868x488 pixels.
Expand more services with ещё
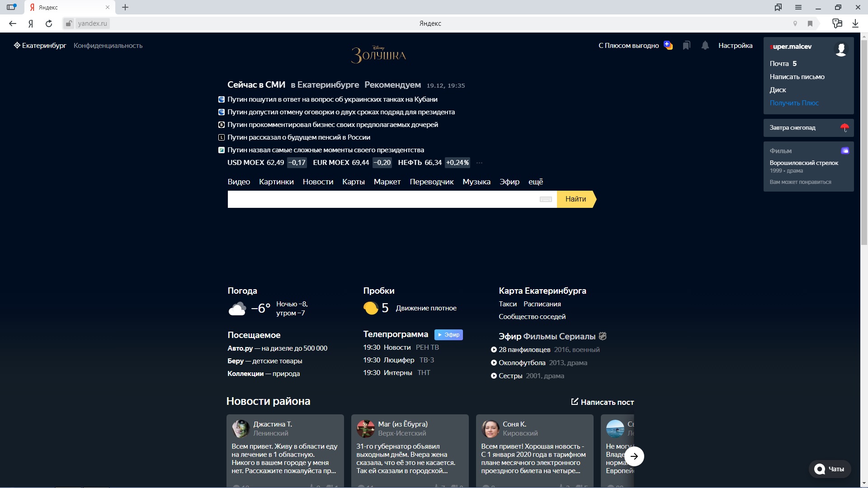pos(536,182)
